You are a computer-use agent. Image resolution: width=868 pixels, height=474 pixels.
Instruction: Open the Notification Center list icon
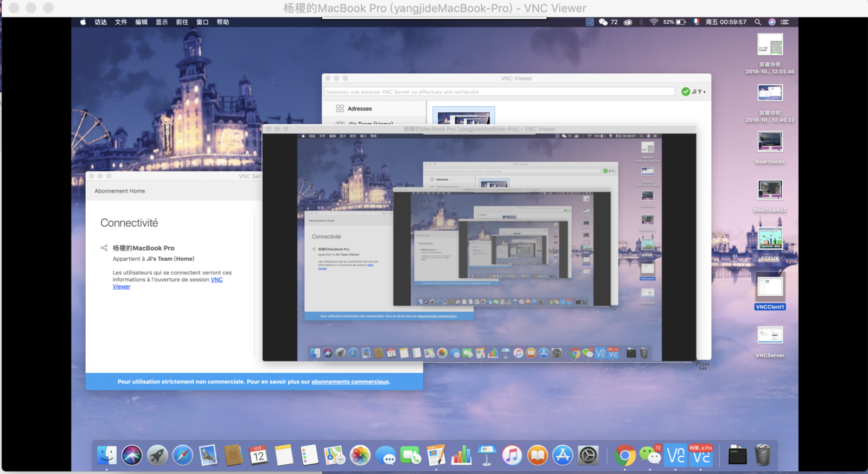coord(784,22)
